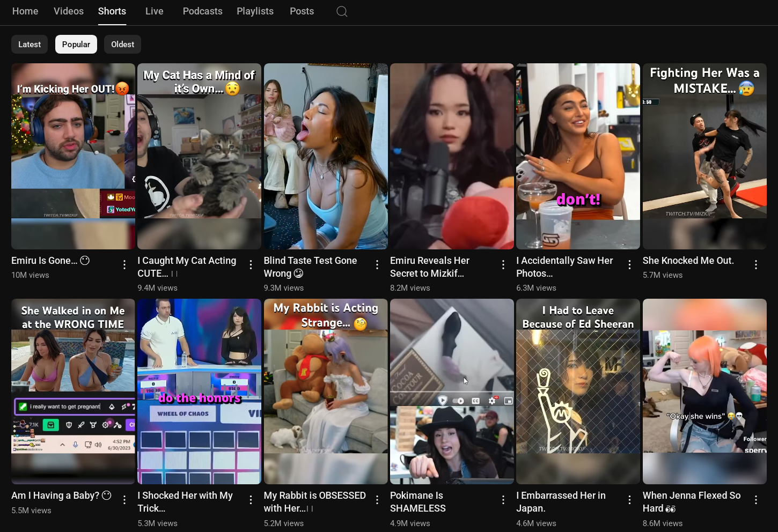Open the 'I Caught My Cat Acting CUTE...' title
This screenshot has height=532, width=778.
187,267
